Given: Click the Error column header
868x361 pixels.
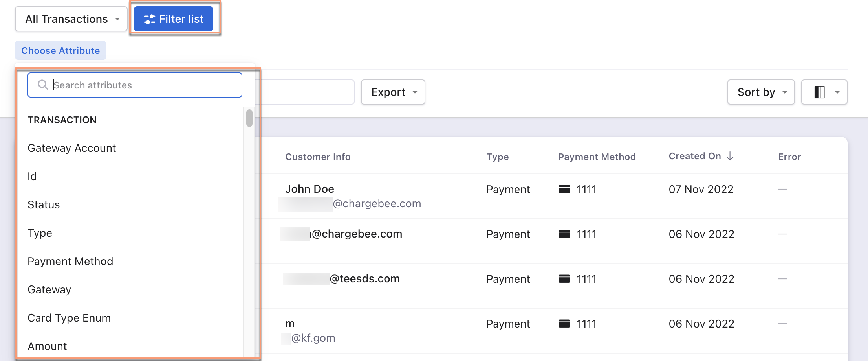Looking at the screenshot, I should (789, 157).
